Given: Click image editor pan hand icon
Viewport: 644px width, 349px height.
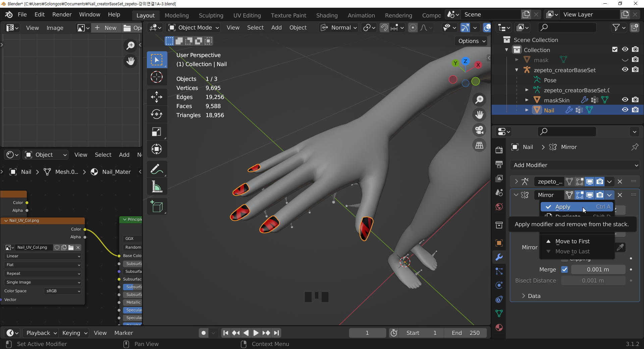Looking at the screenshot, I should click(130, 61).
